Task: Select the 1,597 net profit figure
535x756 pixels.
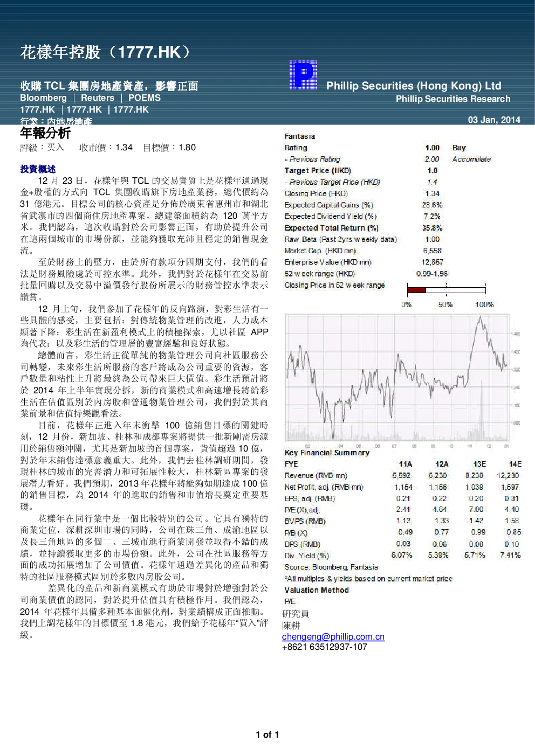Action: coord(510,487)
